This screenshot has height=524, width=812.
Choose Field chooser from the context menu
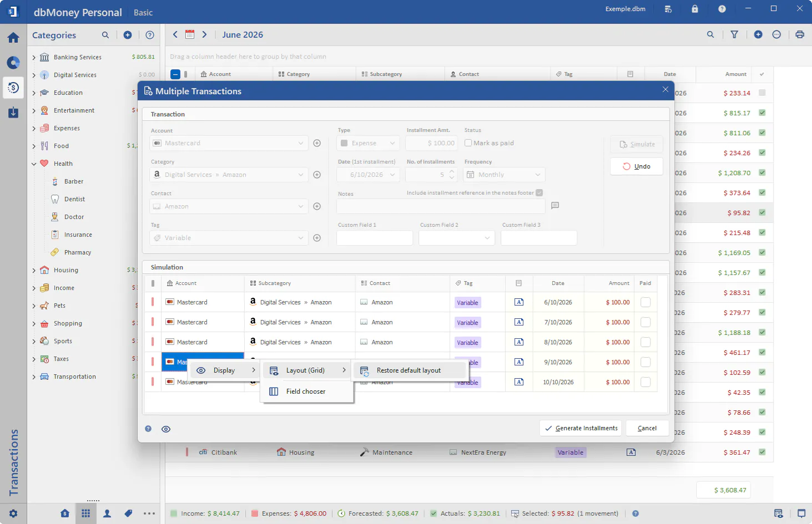click(x=307, y=391)
